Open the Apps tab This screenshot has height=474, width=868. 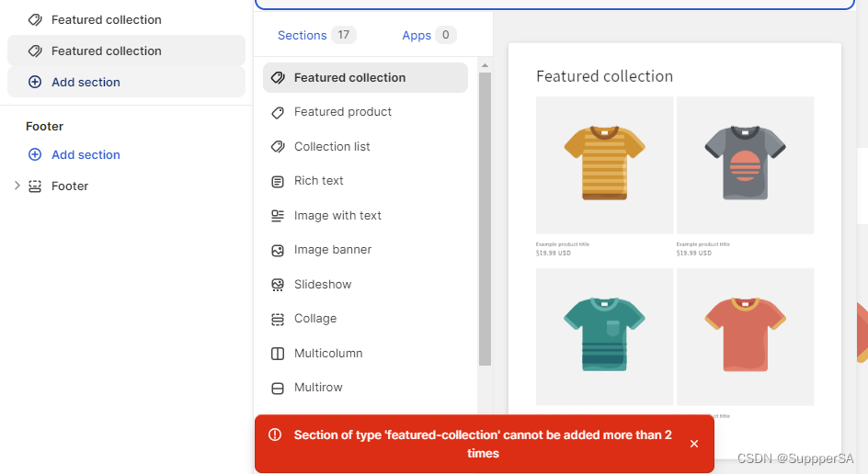pos(417,35)
